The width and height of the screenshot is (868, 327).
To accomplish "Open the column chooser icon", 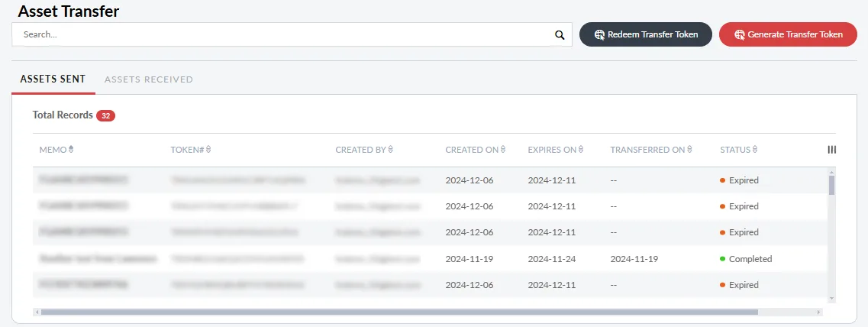I will coord(831,150).
